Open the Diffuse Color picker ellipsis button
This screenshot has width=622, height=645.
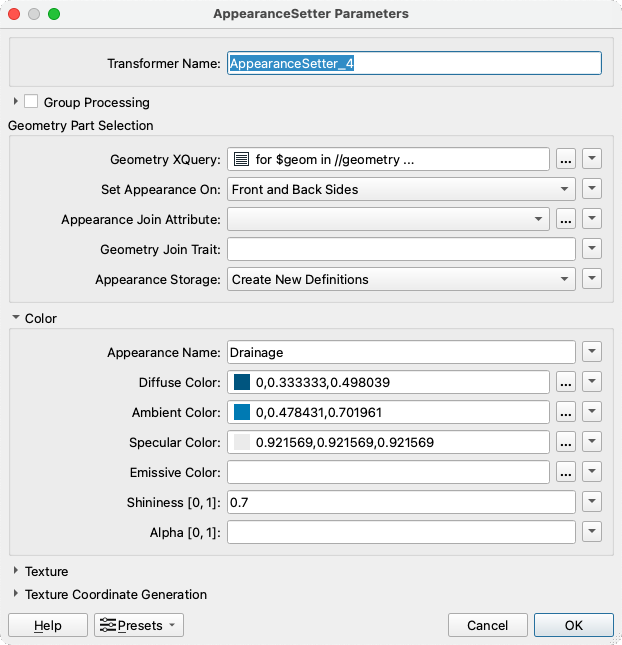tap(566, 382)
